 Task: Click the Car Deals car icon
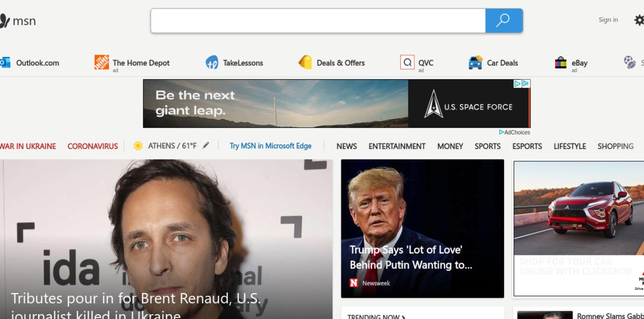(476, 62)
